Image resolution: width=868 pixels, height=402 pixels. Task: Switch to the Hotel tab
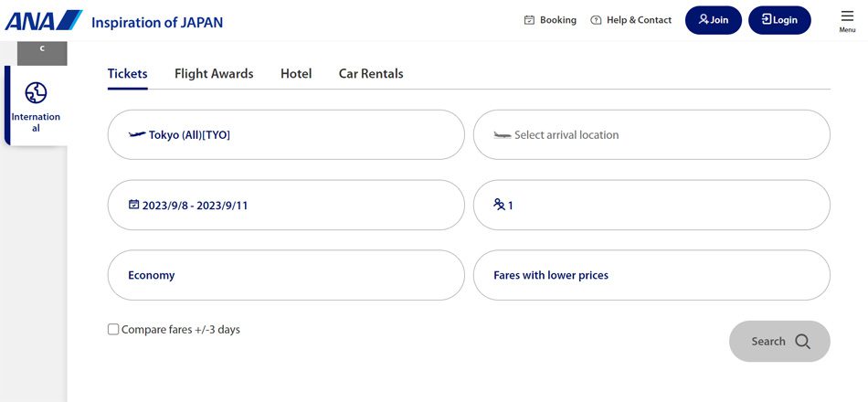coord(296,74)
